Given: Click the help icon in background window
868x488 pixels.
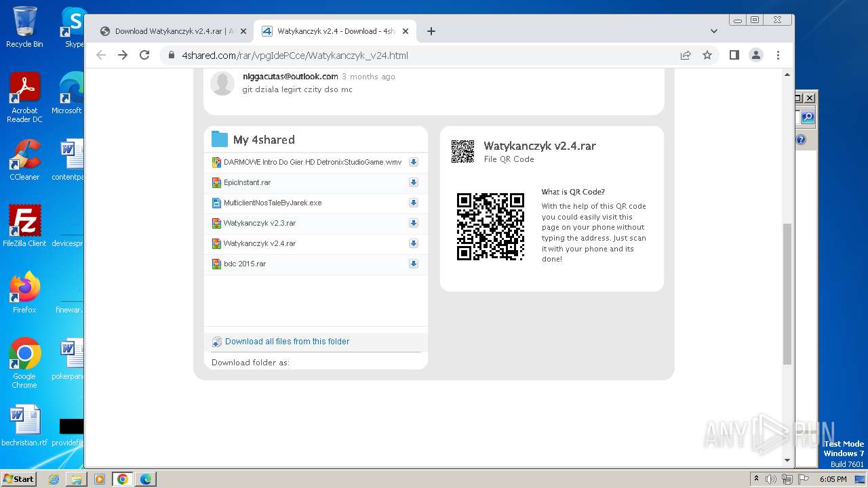Looking at the screenshot, I should [801, 140].
